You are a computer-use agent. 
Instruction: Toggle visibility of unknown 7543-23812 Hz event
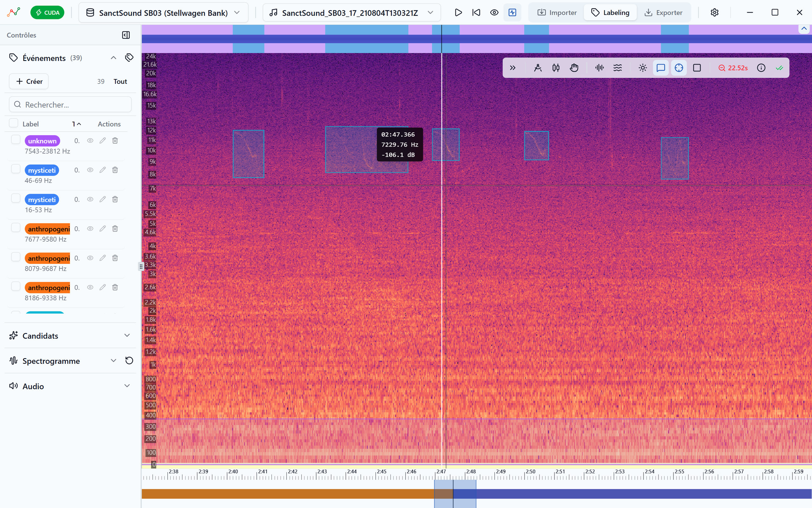90,140
